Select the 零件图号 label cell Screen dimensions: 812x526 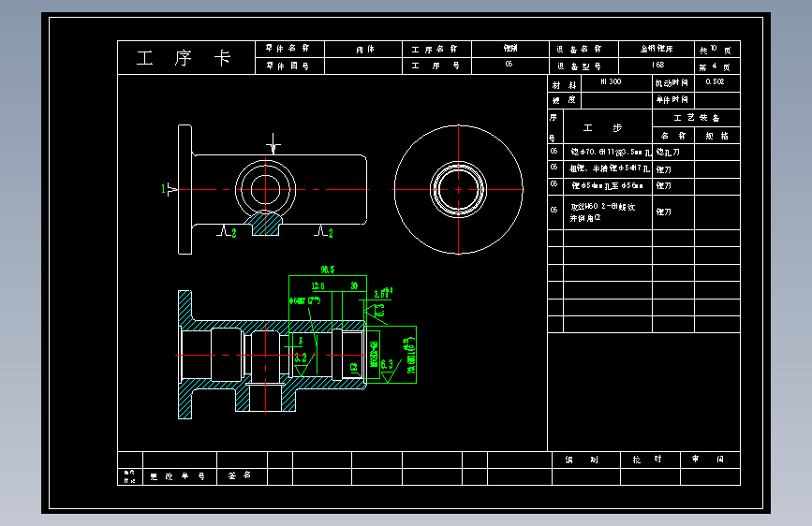click(289, 66)
